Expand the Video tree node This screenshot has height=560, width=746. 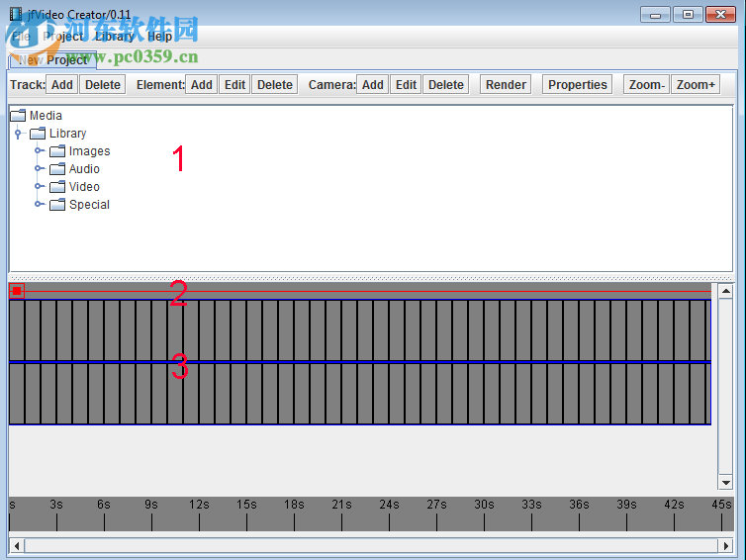pos(39,187)
